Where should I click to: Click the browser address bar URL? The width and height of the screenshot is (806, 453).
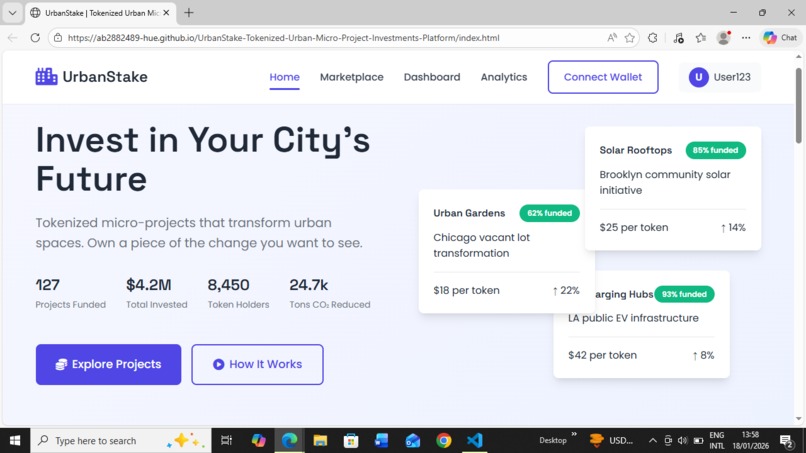pyautogui.click(x=283, y=38)
